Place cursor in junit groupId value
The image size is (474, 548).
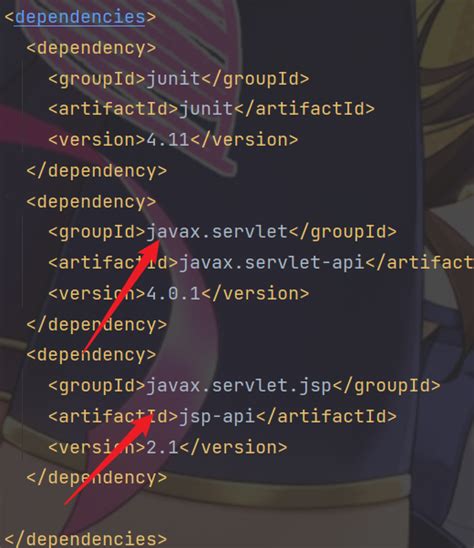173,78
